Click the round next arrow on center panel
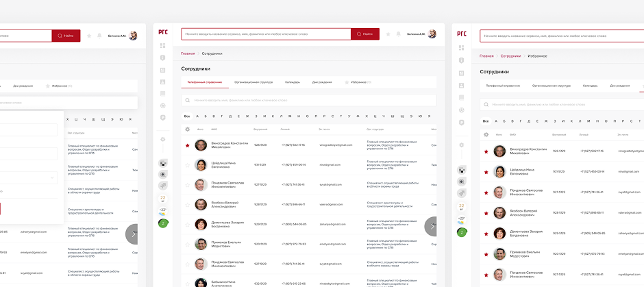644x287 pixels. (x=432, y=227)
